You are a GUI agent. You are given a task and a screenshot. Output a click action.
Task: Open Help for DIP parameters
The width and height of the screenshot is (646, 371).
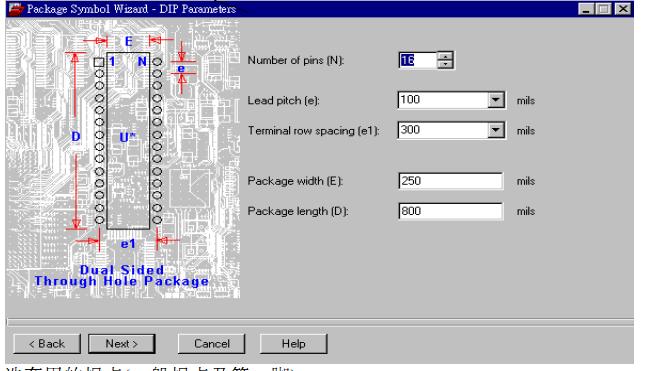coord(293,344)
